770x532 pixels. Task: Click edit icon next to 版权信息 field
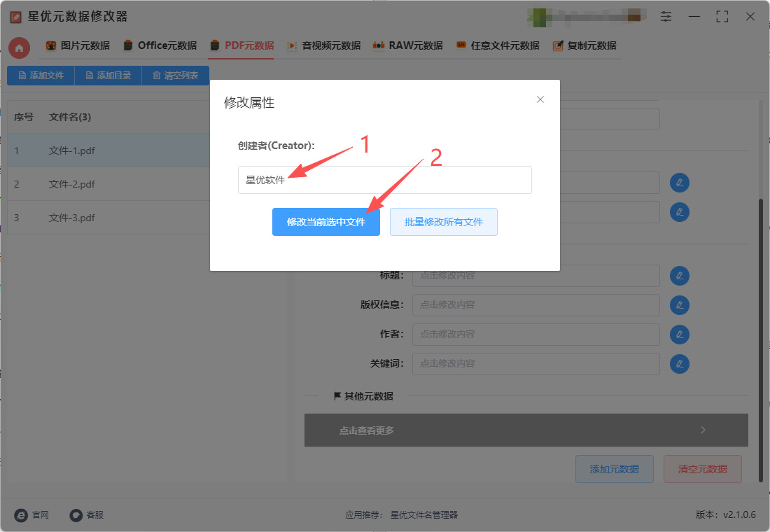[680, 305]
